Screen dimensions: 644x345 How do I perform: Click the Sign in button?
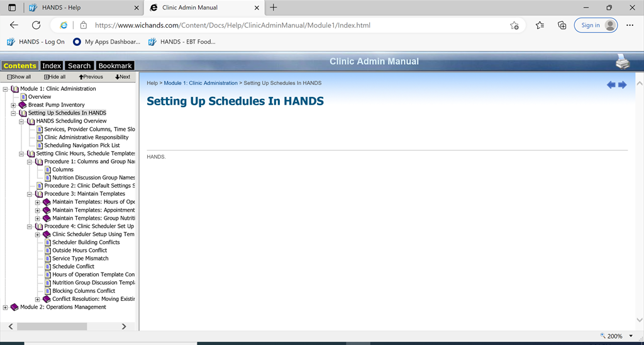[x=596, y=25]
